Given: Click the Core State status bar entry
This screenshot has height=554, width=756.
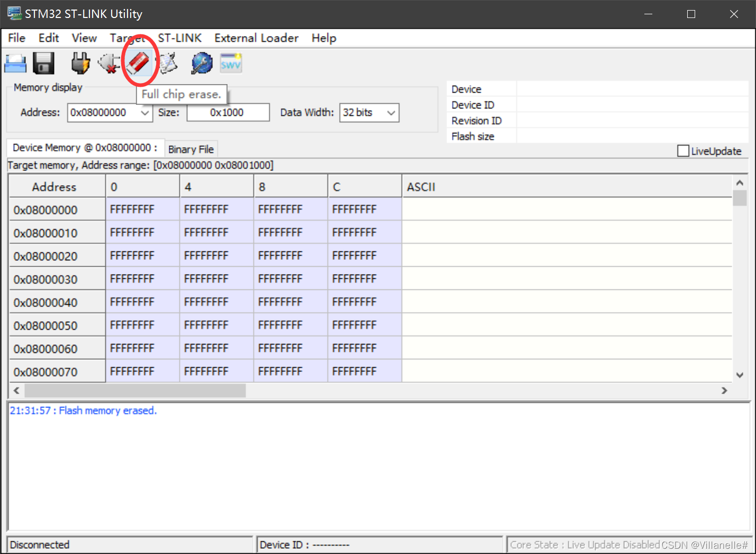Looking at the screenshot, I should click(629, 545).
